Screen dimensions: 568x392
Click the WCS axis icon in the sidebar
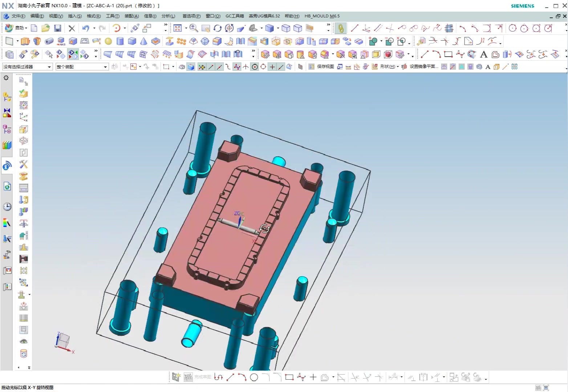click(x=24, y=117)
